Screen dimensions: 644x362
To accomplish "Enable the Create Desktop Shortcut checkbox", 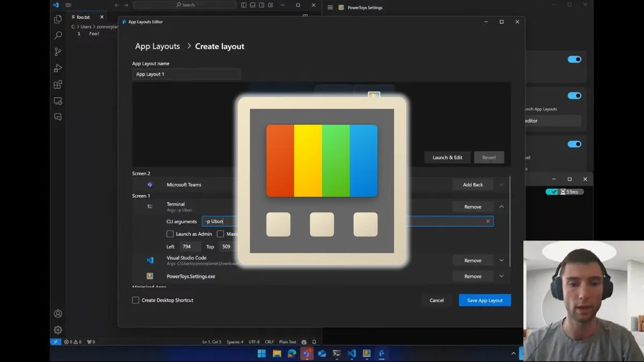I will click(136, 300).
